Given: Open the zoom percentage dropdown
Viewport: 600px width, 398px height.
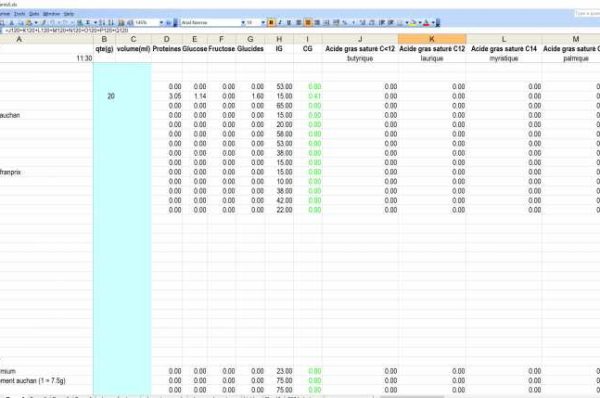Looking at the screenshot, I should point(161,23).
